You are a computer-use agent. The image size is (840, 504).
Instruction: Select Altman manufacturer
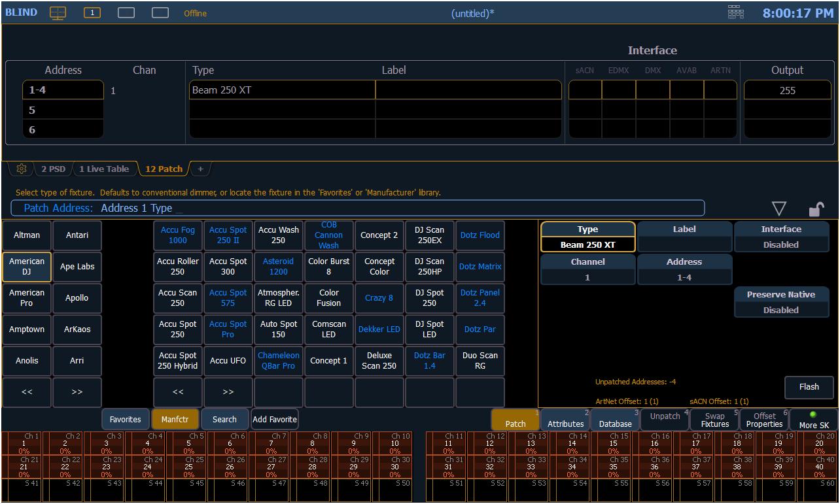[27, 235]
